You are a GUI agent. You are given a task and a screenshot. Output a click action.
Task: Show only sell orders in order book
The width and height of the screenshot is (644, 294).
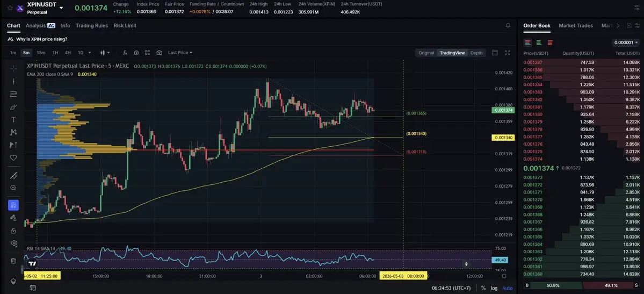point(550,42)
